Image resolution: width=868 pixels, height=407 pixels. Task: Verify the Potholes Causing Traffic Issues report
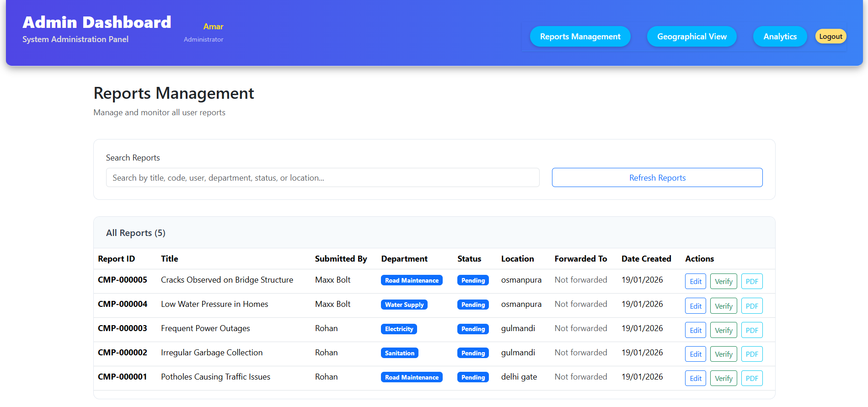723,379
